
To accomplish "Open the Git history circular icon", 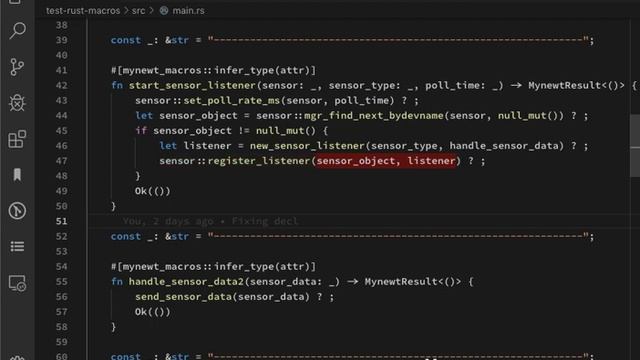I will (x=17, y=211).
